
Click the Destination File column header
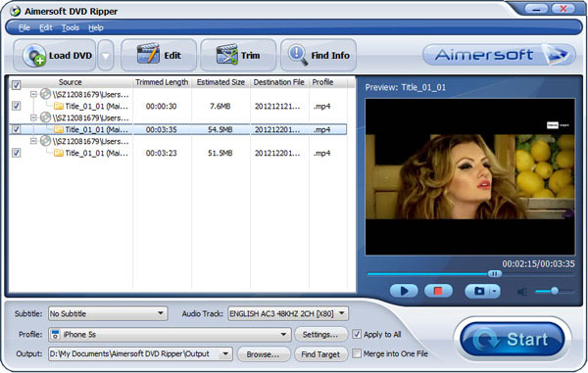[279, 82]
